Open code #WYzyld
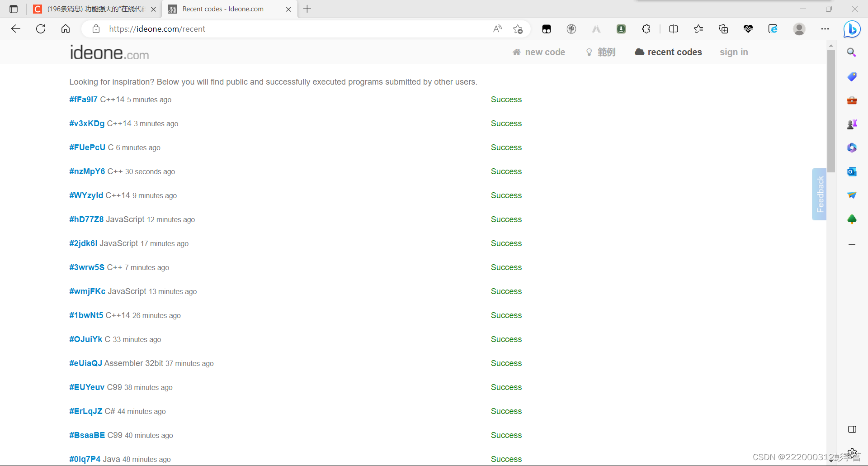This screenshot has width=868, height=466. tap(86, 195)
